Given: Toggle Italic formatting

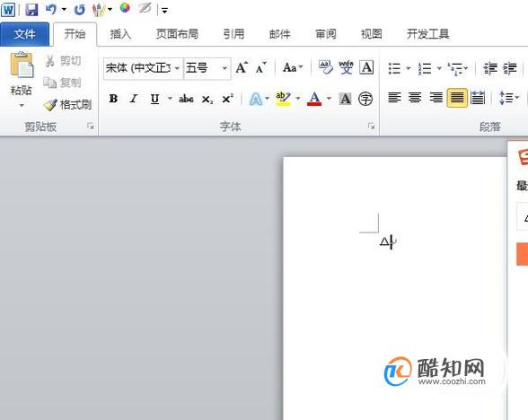Looking at the screenshot, I should coord(134,99).
